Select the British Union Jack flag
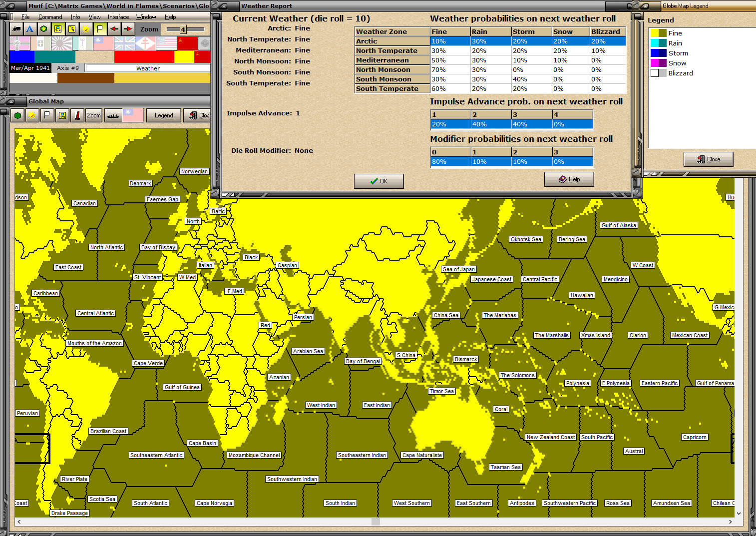This screenshot has width=756, height=536. pyautogui.click(x=124, y=43)
